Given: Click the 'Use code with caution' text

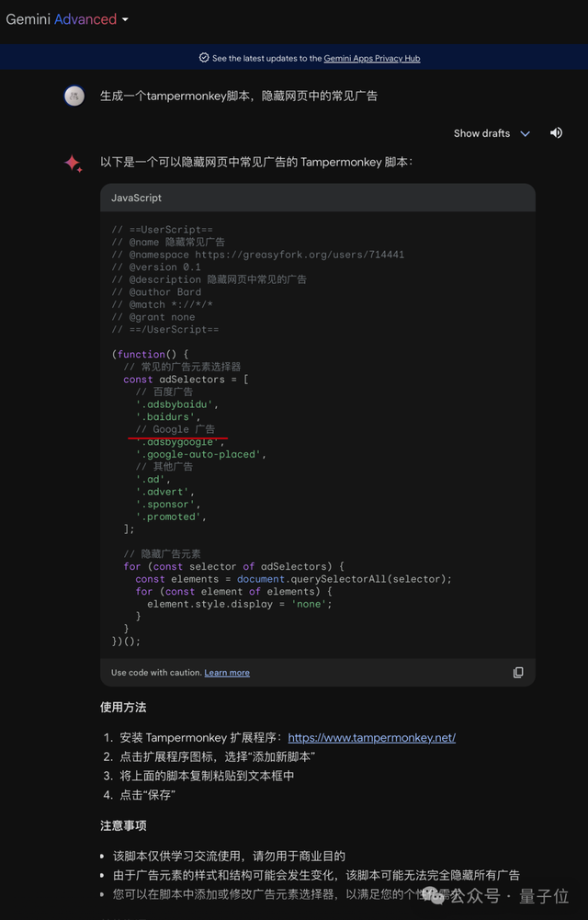Looking at the screenshot, I should pos(156,673).
